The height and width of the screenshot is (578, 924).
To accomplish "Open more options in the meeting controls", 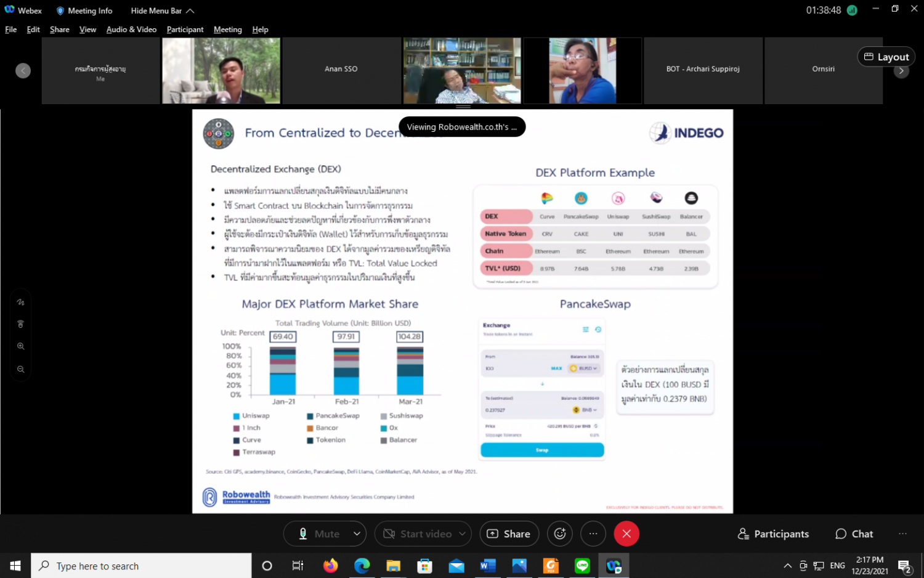I will coord(593,534).
